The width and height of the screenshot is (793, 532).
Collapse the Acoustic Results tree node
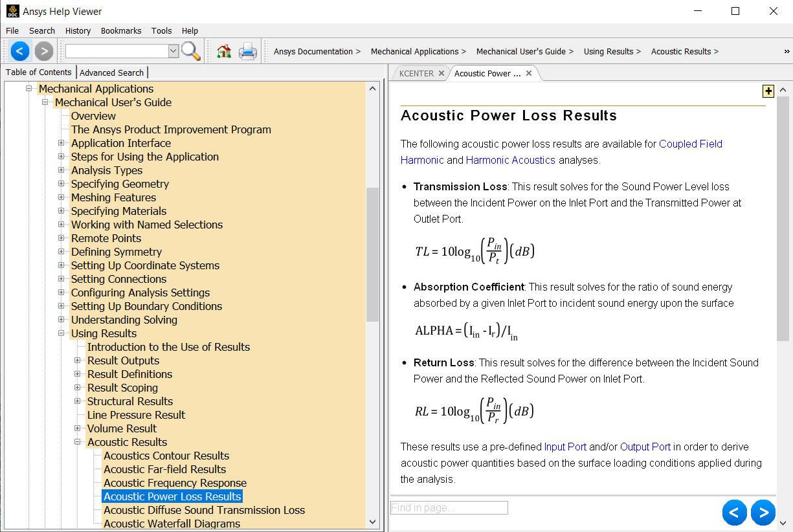click(78, 442)
